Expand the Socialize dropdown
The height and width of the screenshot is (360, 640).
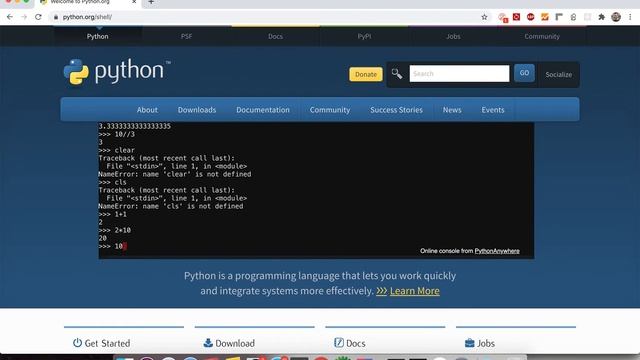(559, 75)
